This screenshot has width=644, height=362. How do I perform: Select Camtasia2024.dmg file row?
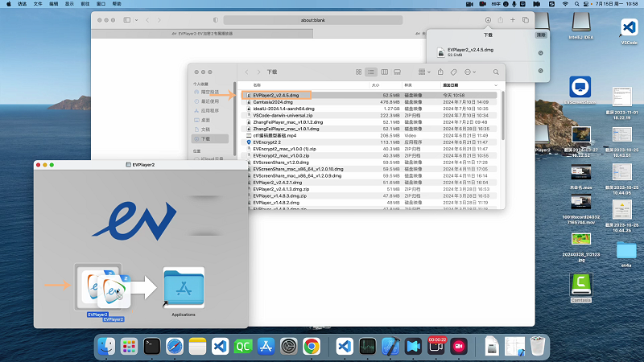point(369,102)
